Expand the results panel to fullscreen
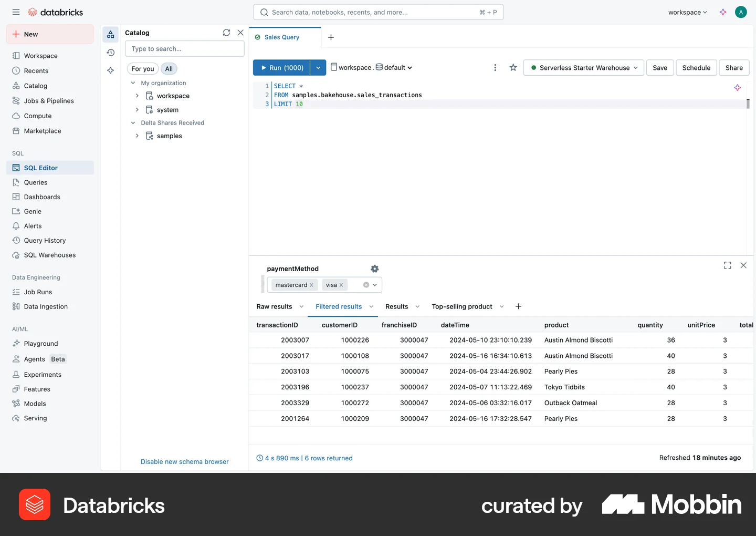The width and height of the screenshot is (756, 536). [x=727, y=265]
